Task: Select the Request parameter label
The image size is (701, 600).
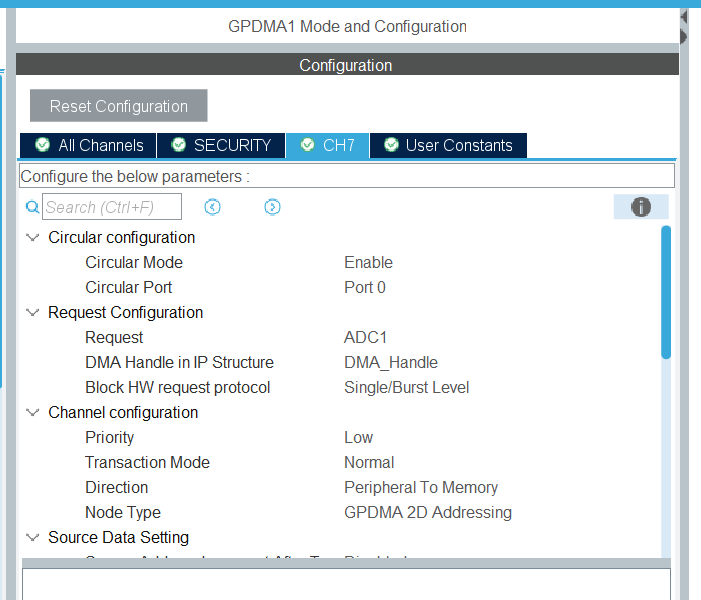Action: coord(114,338)
